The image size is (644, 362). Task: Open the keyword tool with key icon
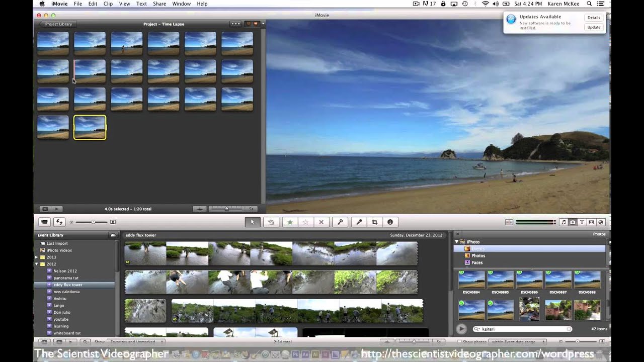tap(340, 222)
